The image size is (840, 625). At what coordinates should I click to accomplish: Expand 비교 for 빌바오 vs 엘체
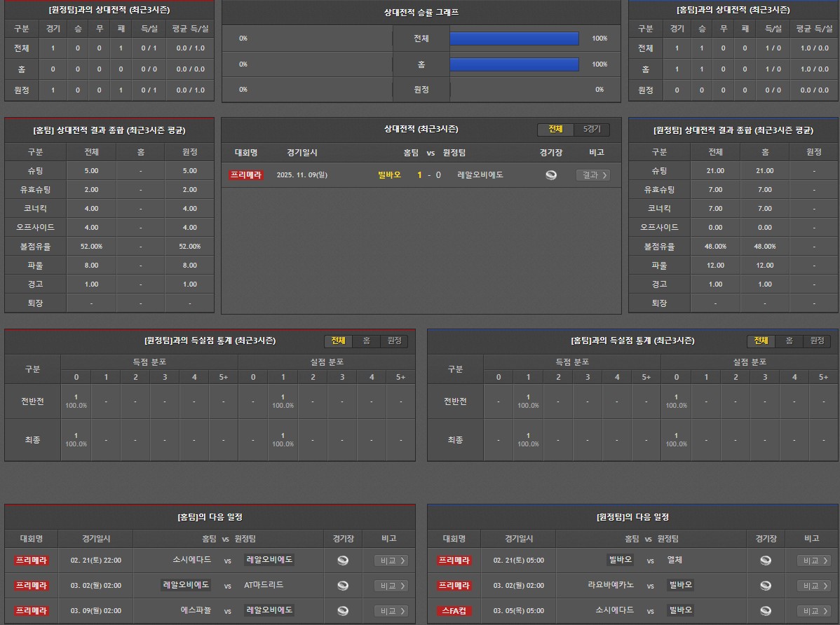[x=814, y=561]
